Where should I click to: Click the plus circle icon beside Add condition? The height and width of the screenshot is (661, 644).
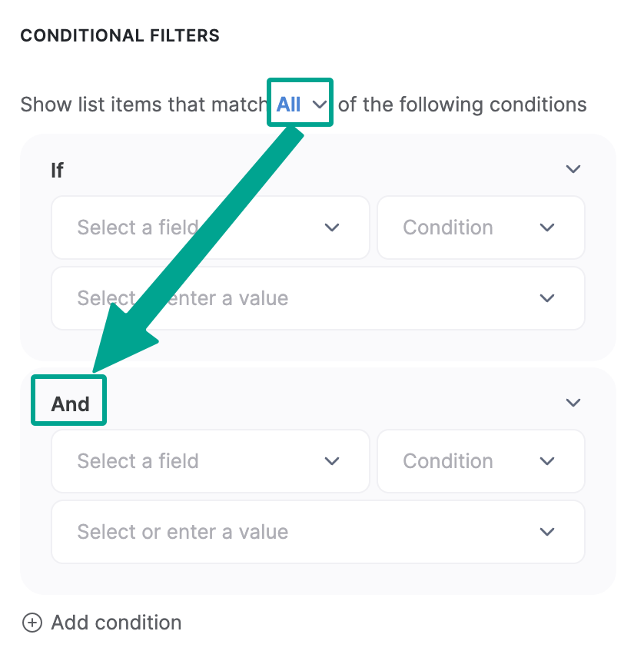tap(32, 623)
